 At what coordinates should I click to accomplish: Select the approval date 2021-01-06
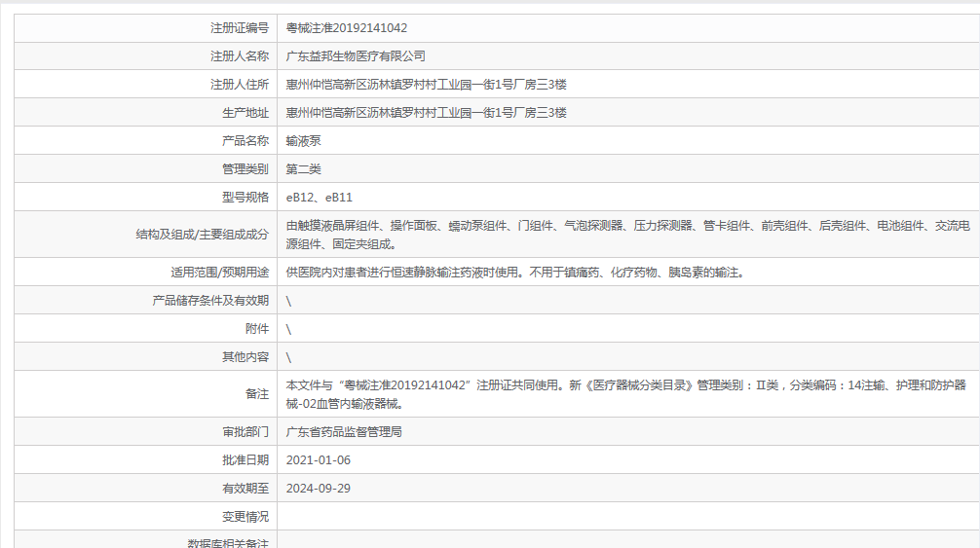point(319,460)
